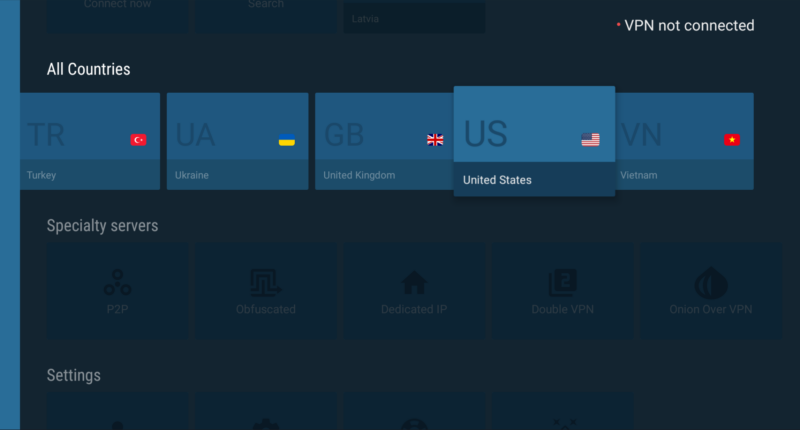Viewport: 800px width, 430px height.
Task: Click the Turkey flag icon
Action: click(138, 140)
